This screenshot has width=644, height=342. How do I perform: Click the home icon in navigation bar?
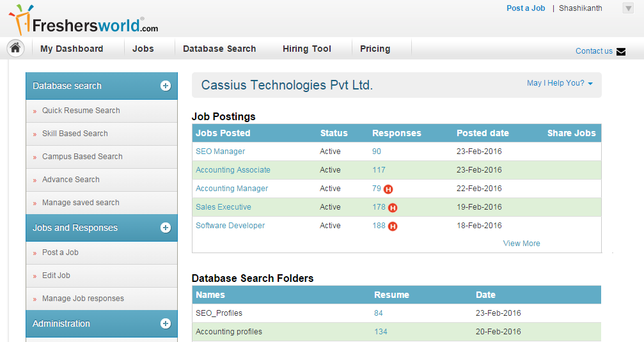(x=15, y=48)
